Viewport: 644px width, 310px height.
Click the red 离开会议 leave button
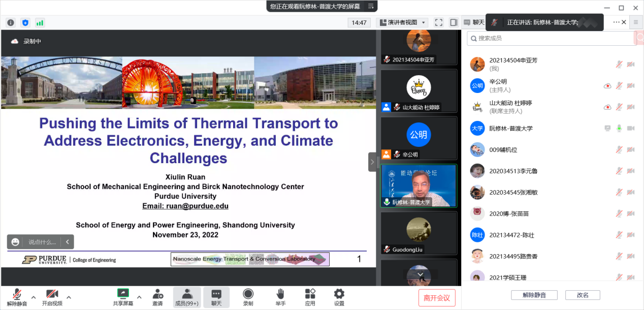point(437,298)
